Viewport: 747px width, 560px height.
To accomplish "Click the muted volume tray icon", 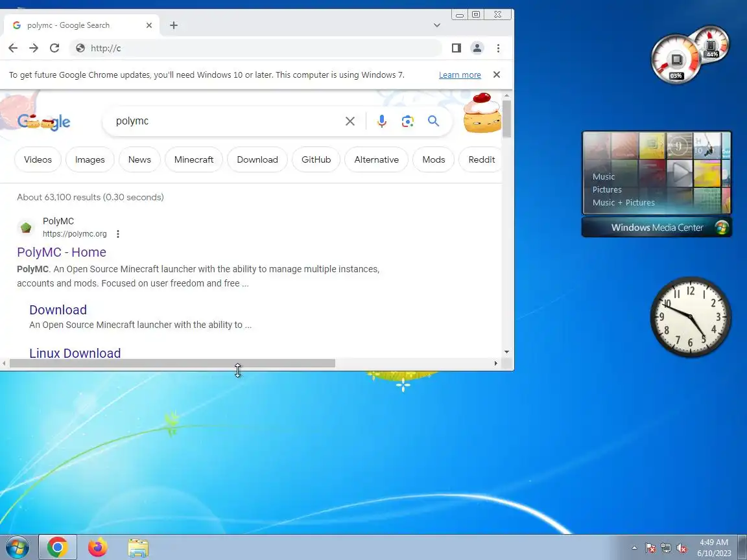I will click(682, 548).
